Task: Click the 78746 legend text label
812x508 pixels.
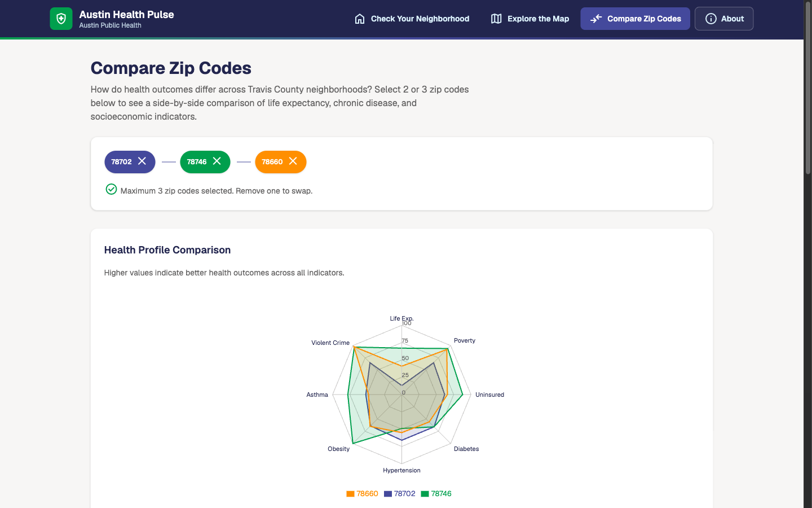Action: click(441, 494)
